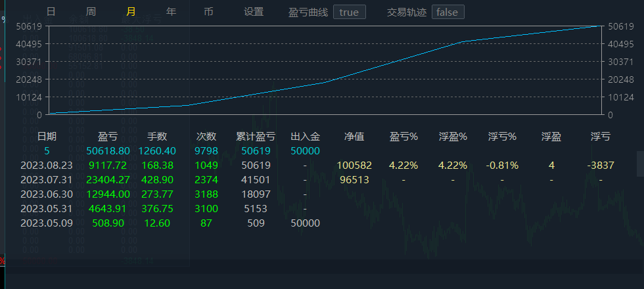The height and width of the screenshot is (289, 644).
Task: Click the 累计盈亏 column header
Action: click(x=256, y=137)
